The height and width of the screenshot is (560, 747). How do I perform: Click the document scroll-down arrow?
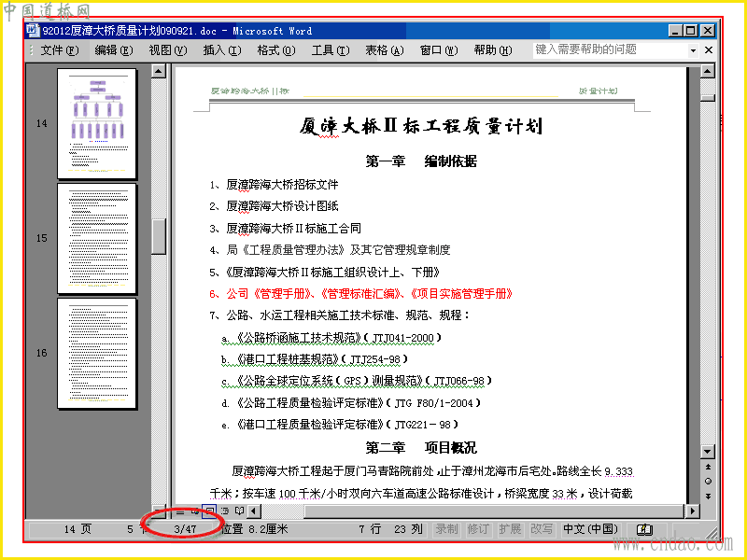[x=708, y=451]
